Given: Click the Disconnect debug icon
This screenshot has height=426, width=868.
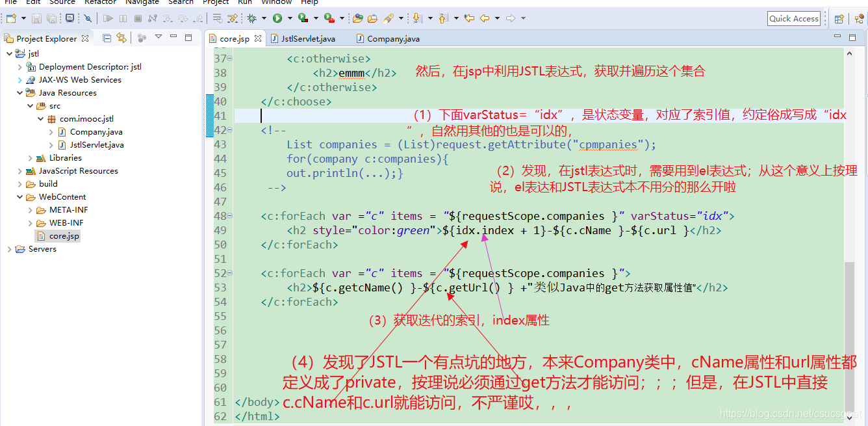Looking at the screenshot, I should [x=153, y=18].
